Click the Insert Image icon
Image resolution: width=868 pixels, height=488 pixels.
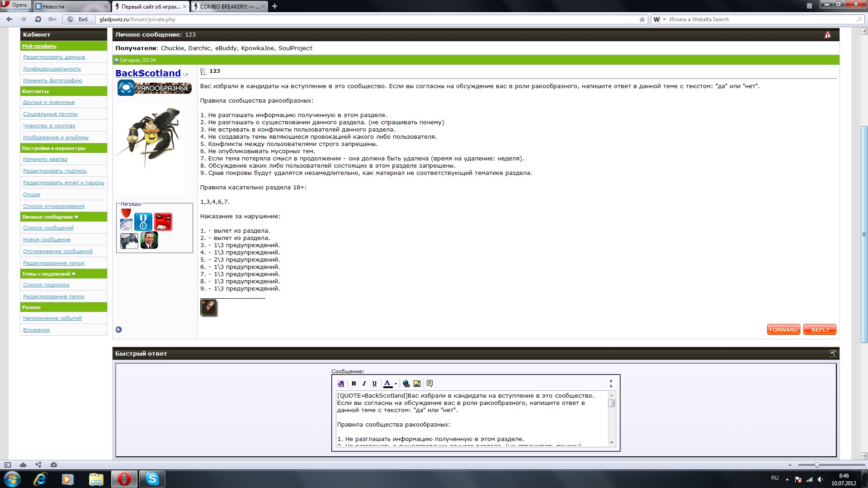pyautogui.click(x=417, y=384)
